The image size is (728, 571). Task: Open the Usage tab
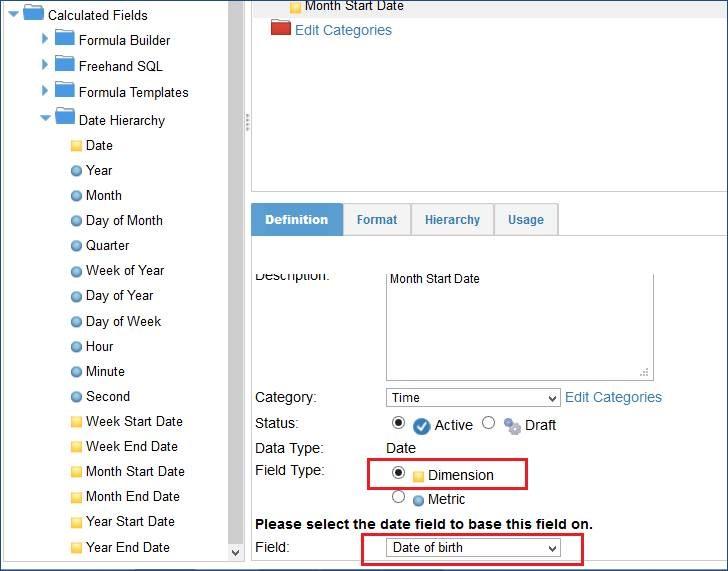point(526,220)
